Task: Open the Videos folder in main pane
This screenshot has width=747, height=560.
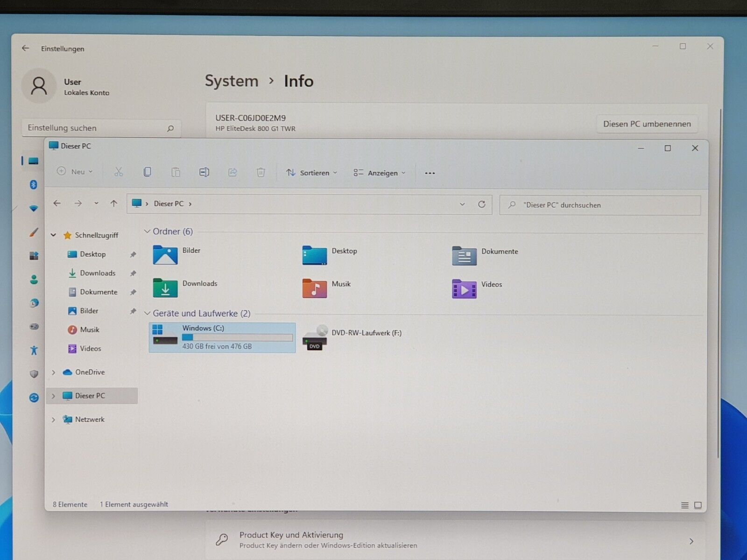Action: tap(464, 288)
